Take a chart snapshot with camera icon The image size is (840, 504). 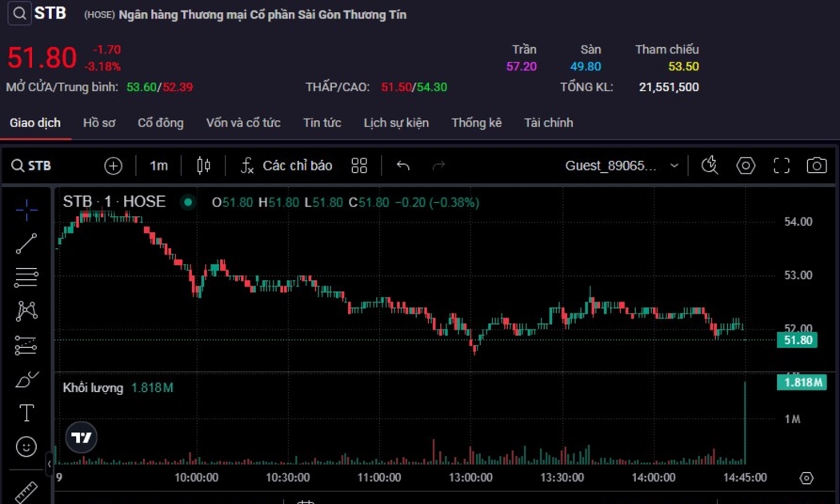[x=816, y=166]
